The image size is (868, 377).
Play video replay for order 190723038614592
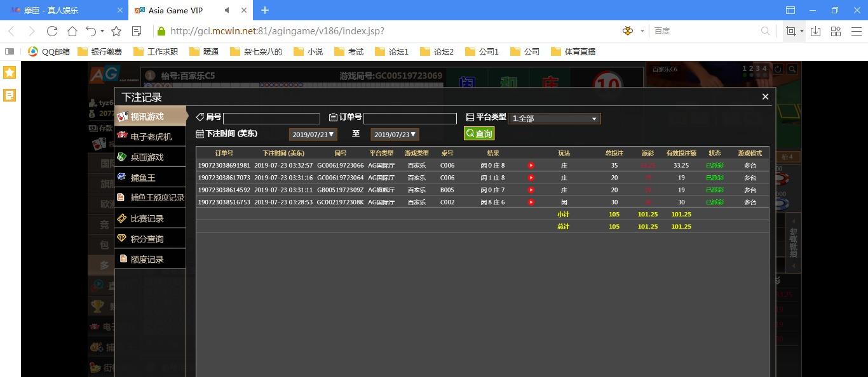pos(531,190)
